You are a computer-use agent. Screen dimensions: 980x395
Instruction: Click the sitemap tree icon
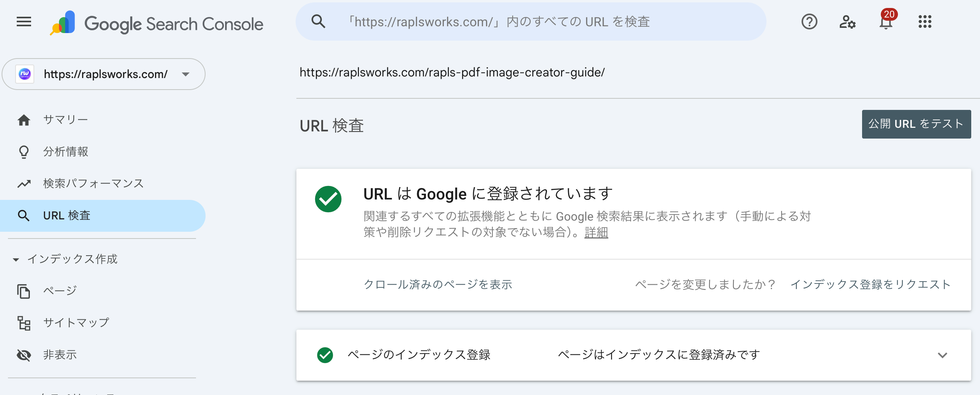(24, 323)
